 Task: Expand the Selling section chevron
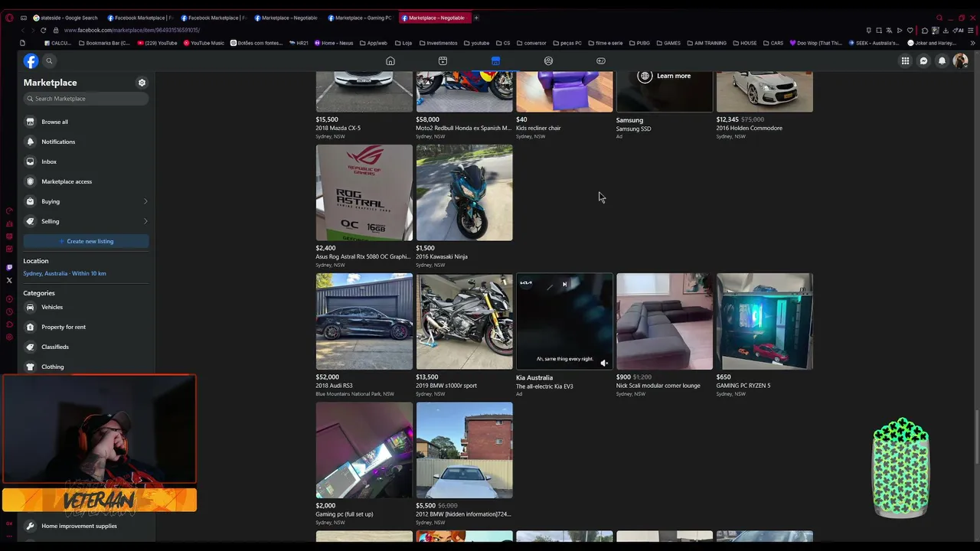click(x=145, y=221)
